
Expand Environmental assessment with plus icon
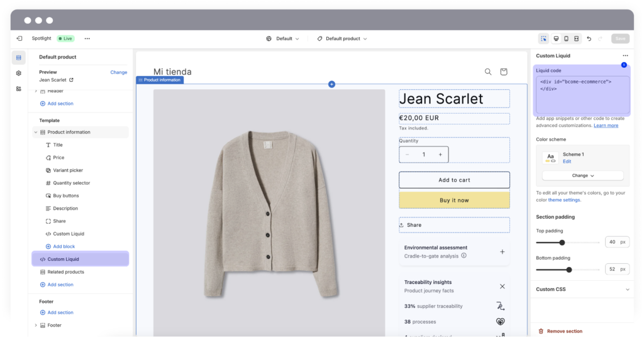502,252
